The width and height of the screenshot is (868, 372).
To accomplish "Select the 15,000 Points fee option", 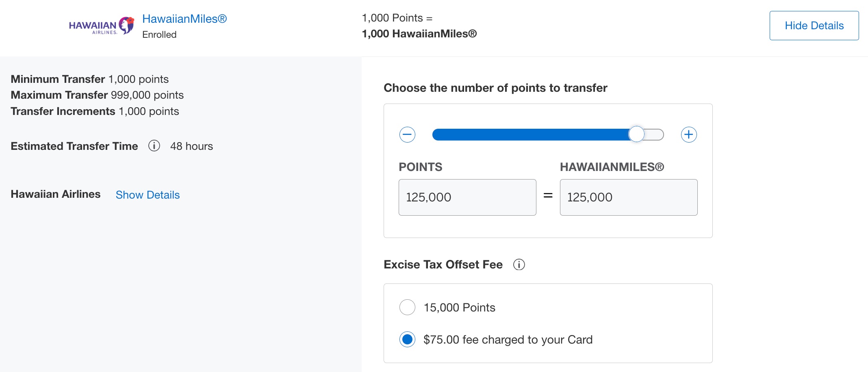I will coord(407,307).
